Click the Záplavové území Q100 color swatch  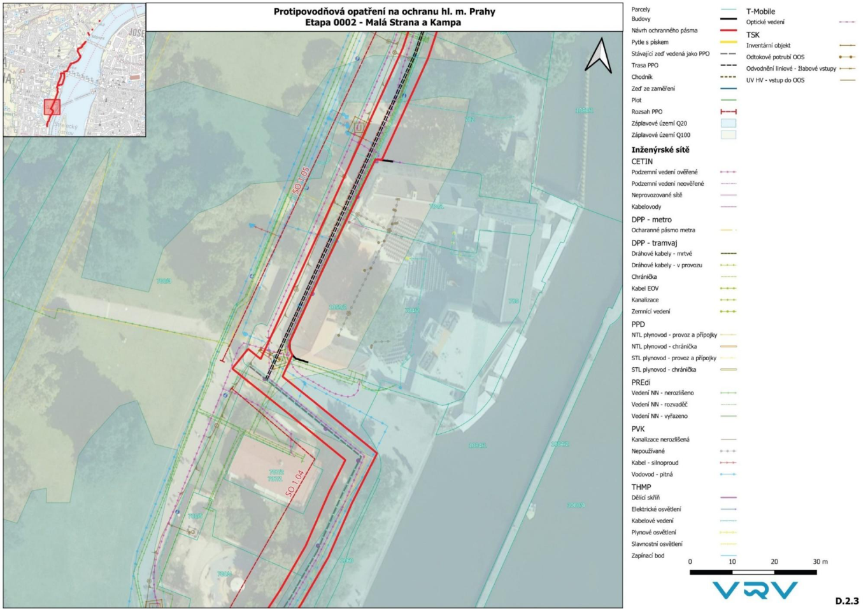pos(728,135)
